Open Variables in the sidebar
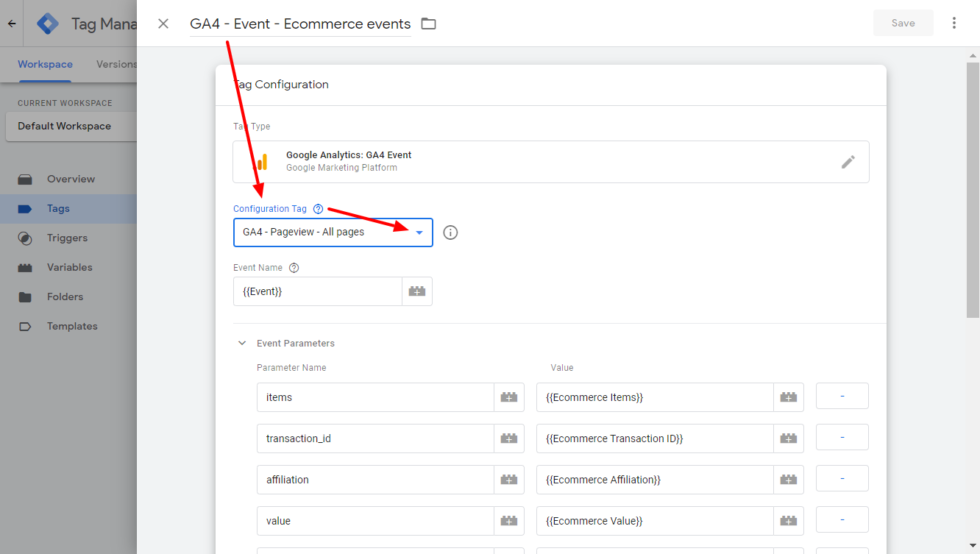Screen dimensions: 980x554 point(69,268)
